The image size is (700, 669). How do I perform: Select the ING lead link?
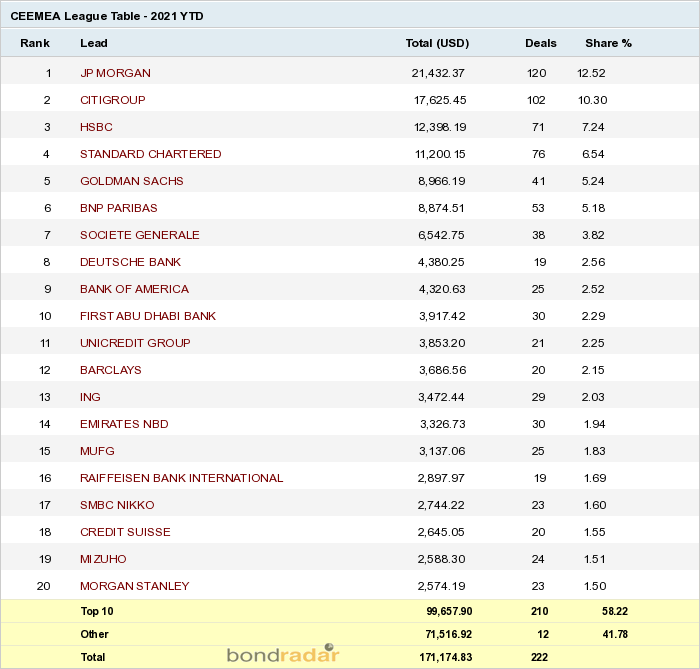[90, 397]
